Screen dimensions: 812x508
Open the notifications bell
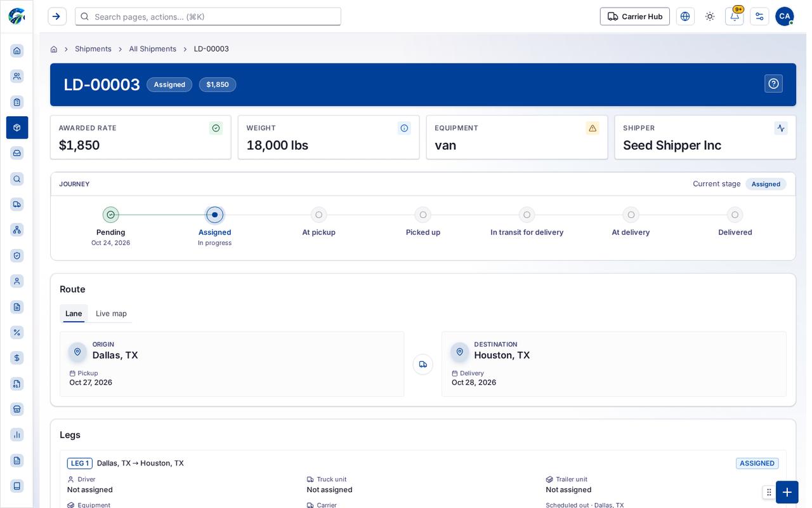tap(735, 17)
